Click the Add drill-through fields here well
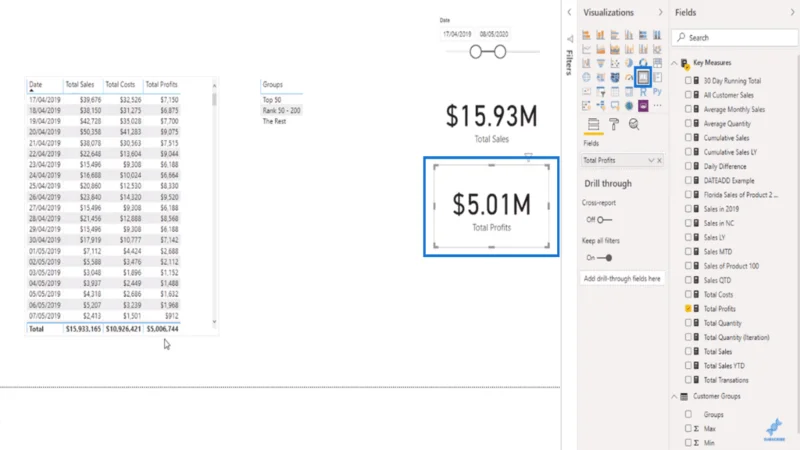 pyautogui.click(x=622, y=279)
